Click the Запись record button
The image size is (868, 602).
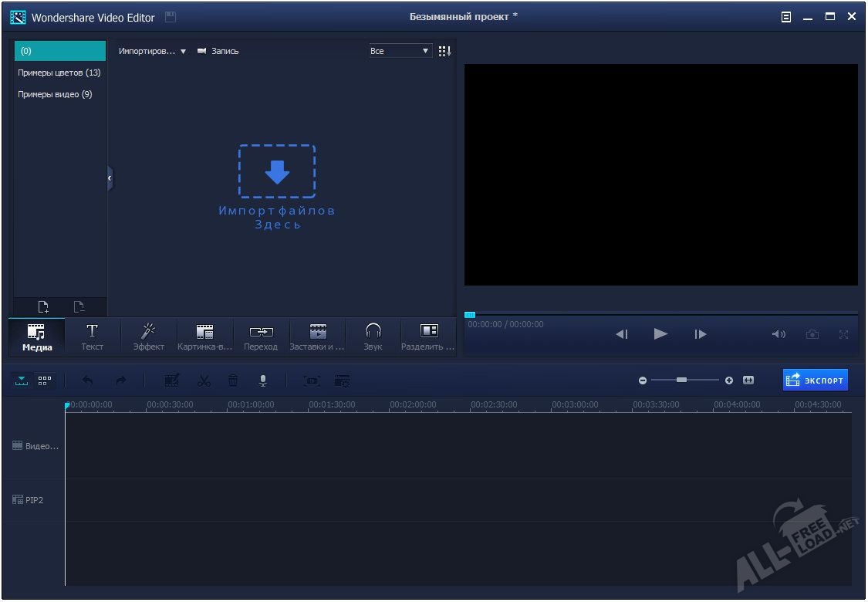(x=218, y=51)
